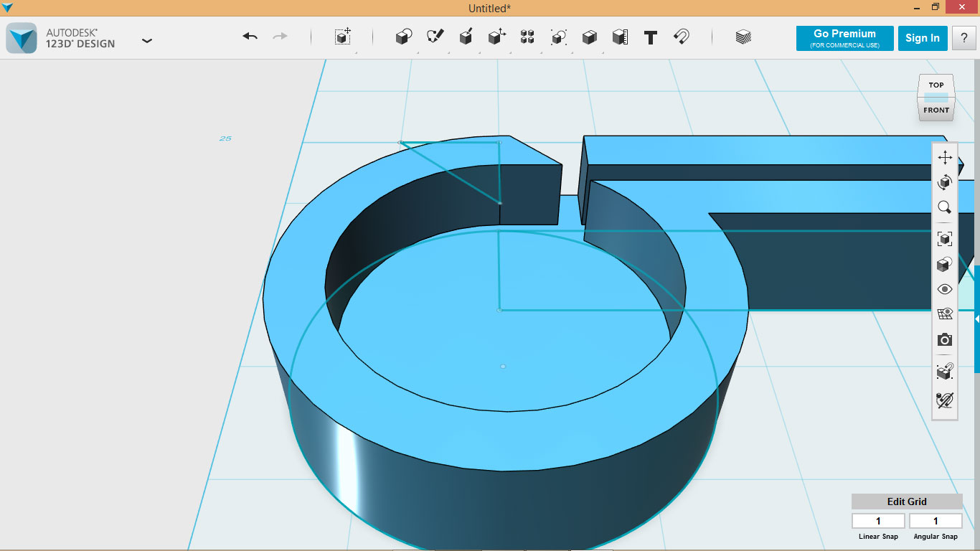Open the Combine tool menu
Image resolution: width=980 pixels, height=551 pixels.
click(589, 37)
